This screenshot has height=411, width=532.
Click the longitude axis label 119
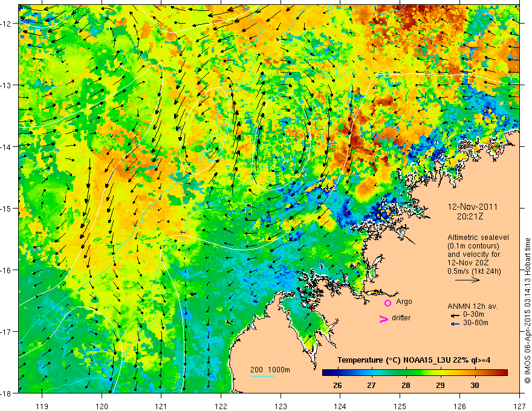click(42, 407)
